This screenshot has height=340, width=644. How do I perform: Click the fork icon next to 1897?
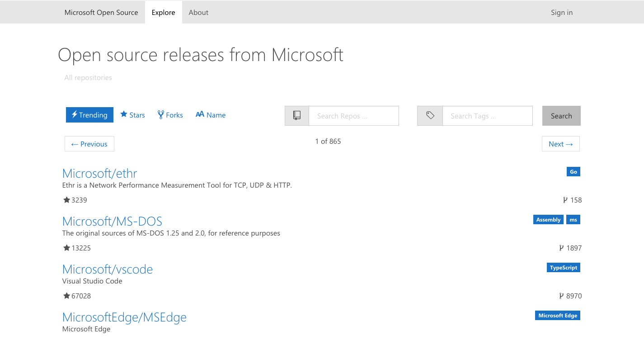click(561, 248)
